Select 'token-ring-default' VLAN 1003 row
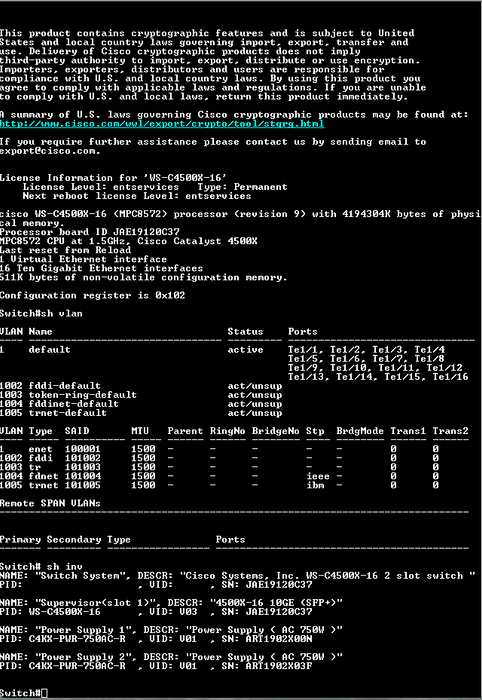This screenshot has height=700, width=482. coord(141,395)
